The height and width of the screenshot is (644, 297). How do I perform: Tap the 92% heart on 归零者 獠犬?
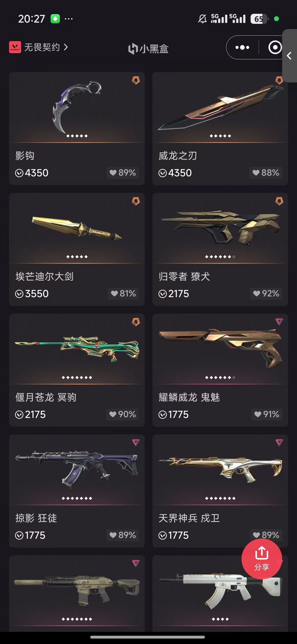[x=266, y=294]
